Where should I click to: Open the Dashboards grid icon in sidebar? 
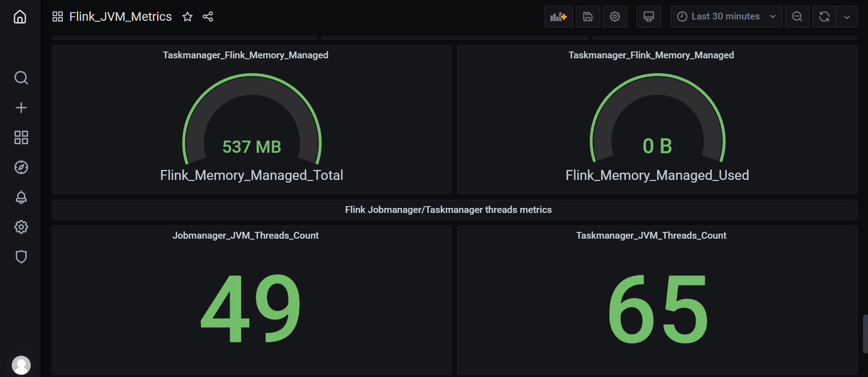[x=21, y=137]
